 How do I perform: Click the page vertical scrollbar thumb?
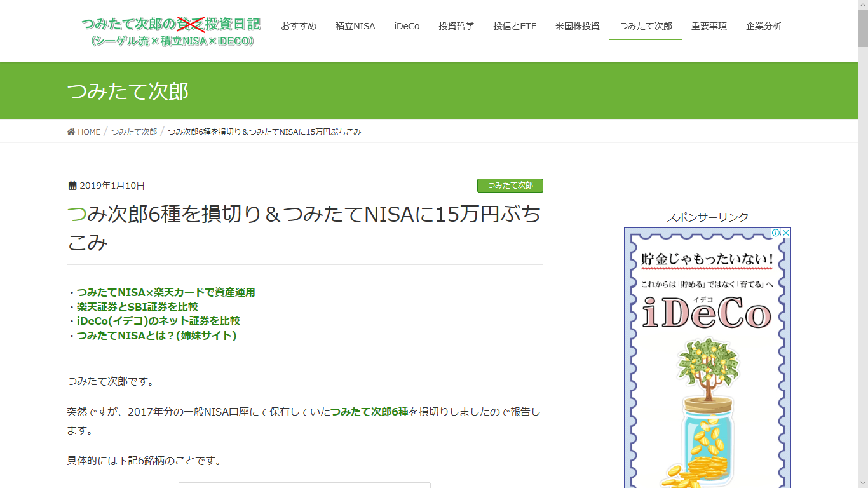(863, 29)
